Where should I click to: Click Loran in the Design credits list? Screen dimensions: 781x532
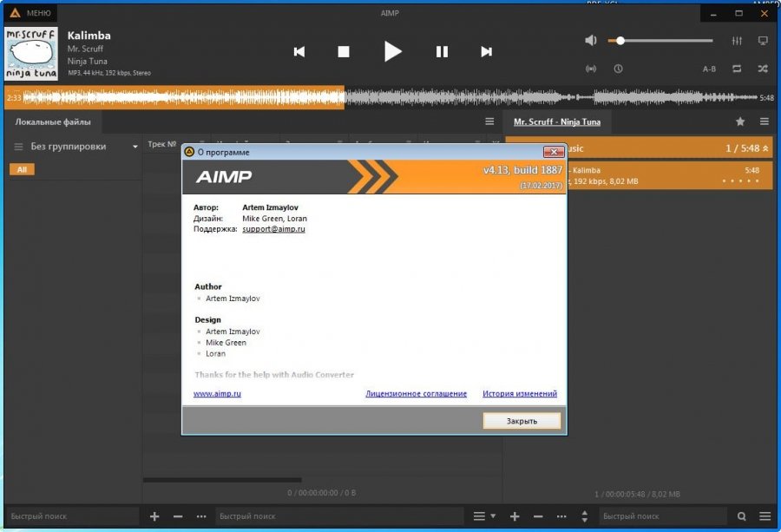[x=216, y=354]
